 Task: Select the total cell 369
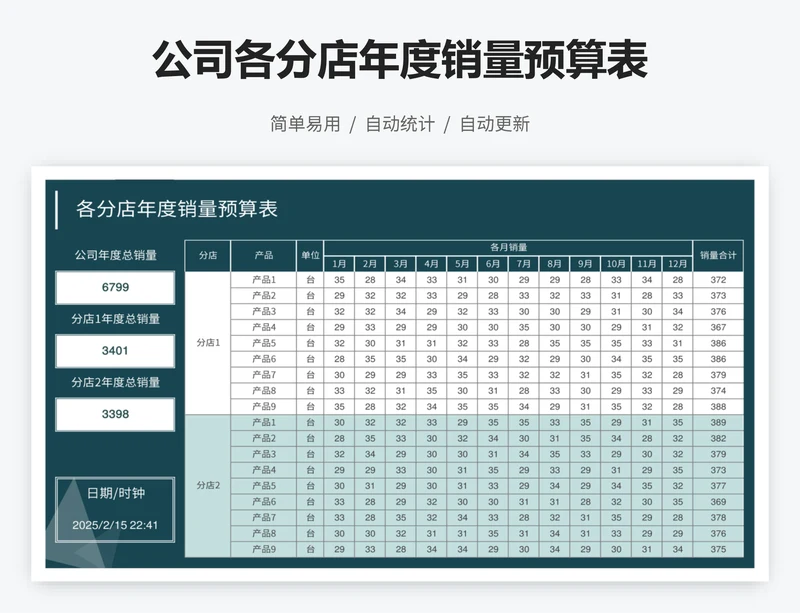(718, 502)
